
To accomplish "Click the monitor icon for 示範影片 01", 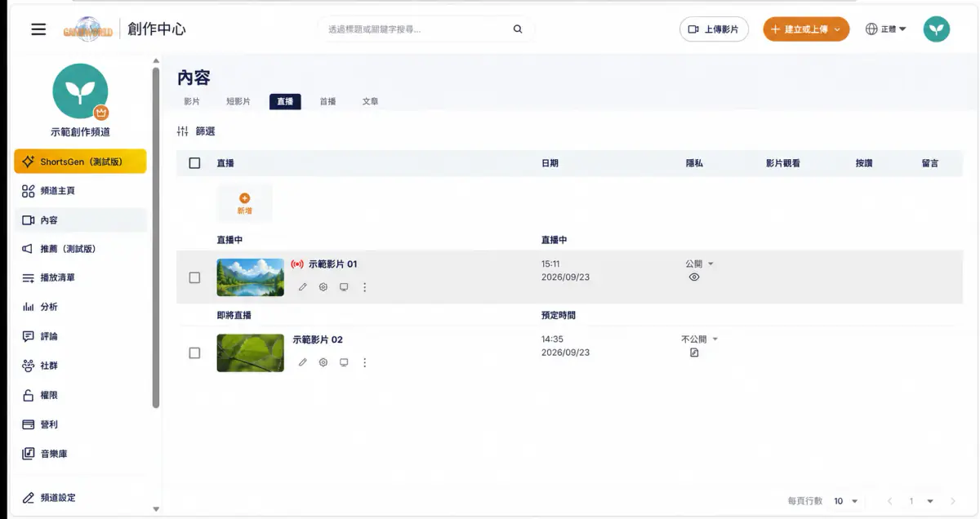I will (344, 287).
